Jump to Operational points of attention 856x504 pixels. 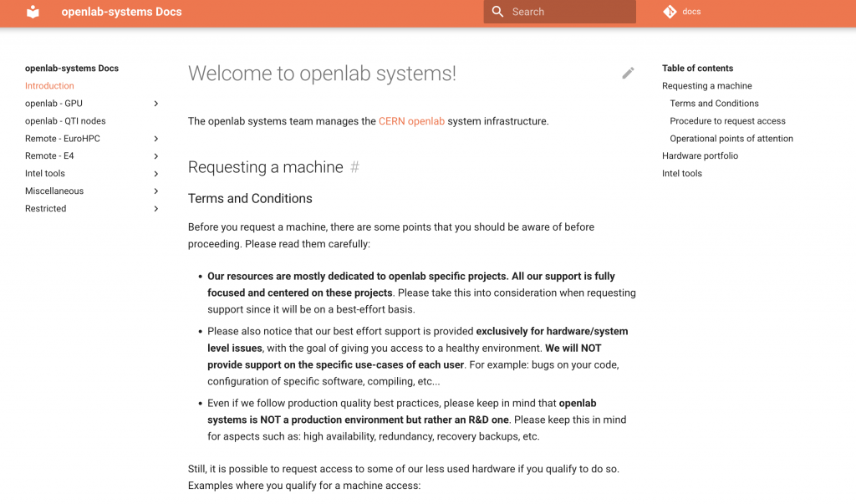click(x=731, y=139)
